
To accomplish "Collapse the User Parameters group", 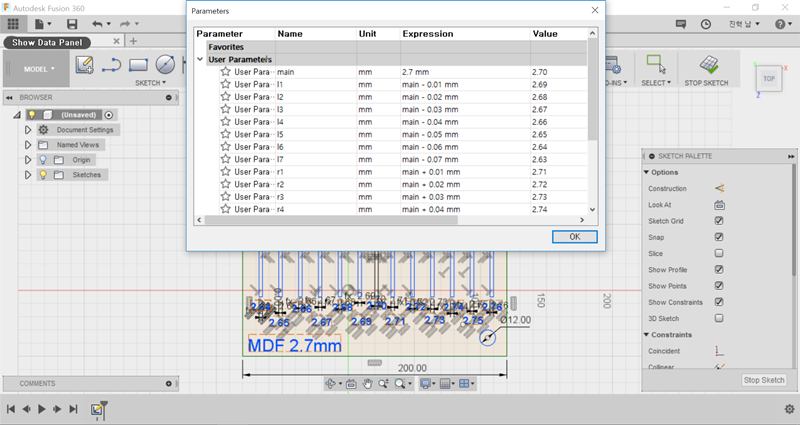I will pos(200,59).
